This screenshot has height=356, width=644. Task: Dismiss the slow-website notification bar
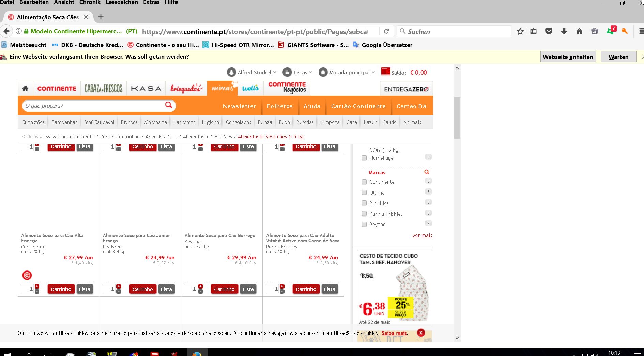tap(642, 57)
